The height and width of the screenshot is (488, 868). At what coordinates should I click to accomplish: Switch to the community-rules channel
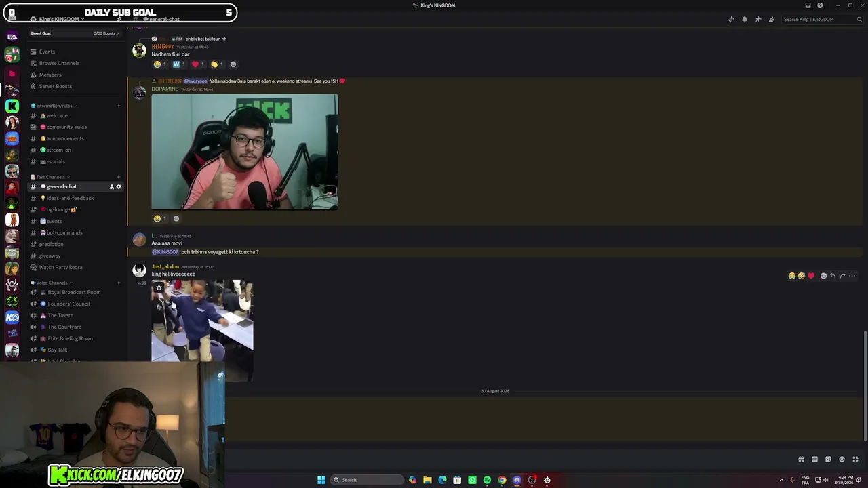[75, 127]
